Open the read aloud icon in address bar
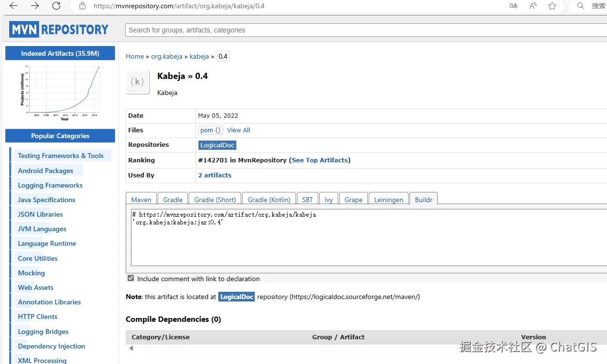Screen dimensions: 607x364 [533, 6]
